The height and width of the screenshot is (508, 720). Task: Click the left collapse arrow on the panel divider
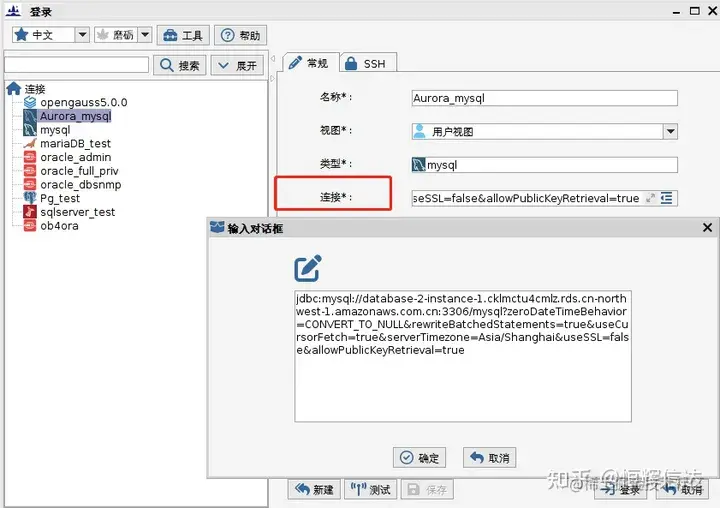point(273,58)
